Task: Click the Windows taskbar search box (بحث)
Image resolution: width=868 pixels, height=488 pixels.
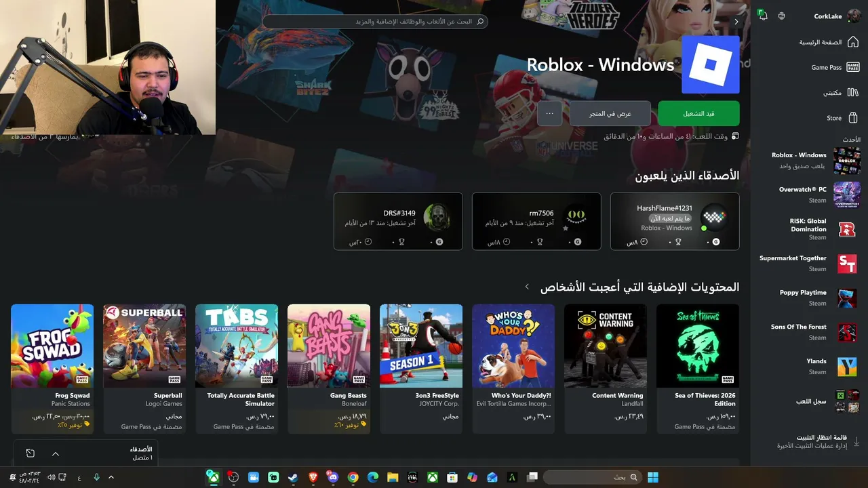Action: coord(592,477)
